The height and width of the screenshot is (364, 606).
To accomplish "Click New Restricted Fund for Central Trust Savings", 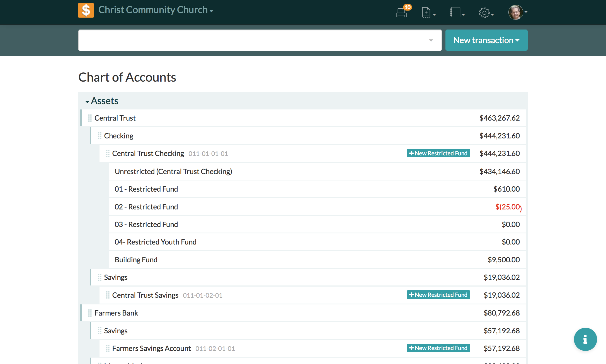I will [x=438, y=295].
